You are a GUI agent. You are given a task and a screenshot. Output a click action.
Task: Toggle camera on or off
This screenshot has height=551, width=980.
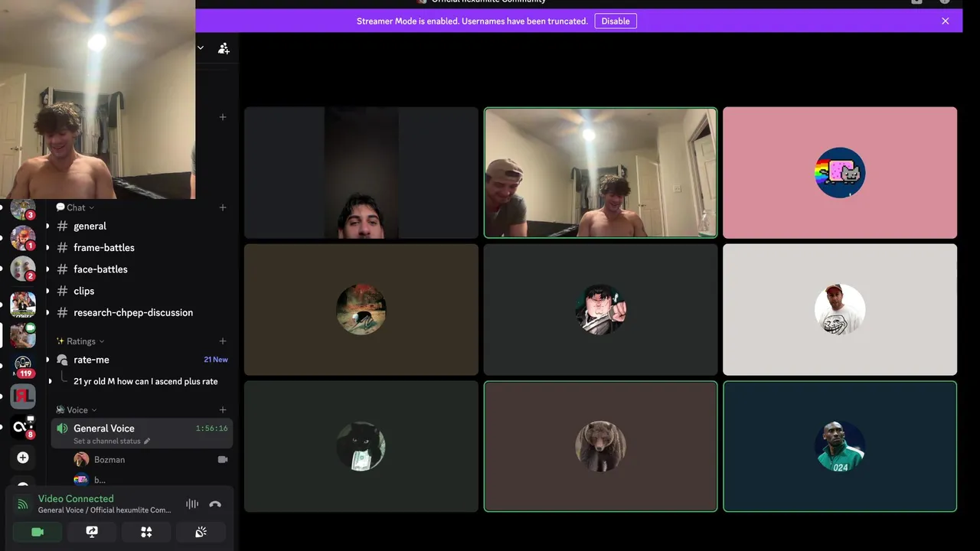[x=38, y=532]
